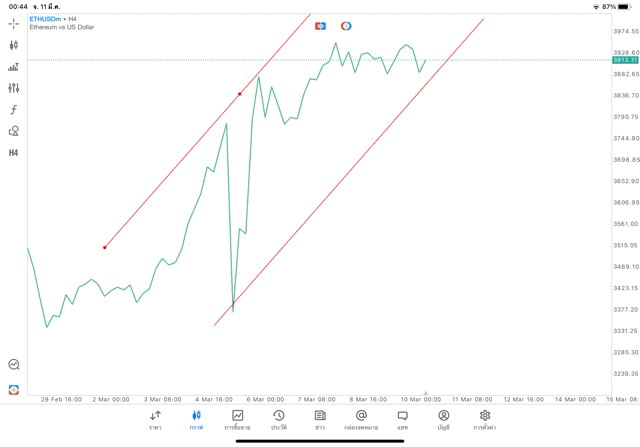Open the การซื้อขาย trade tab
The height and width of the screenshot is (447, 640).
[237, 419]
